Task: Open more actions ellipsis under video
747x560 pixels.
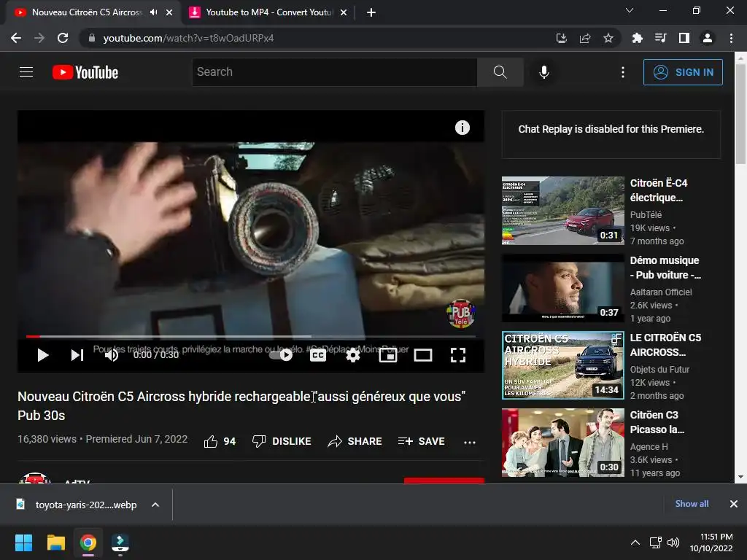Action: click(x=470, y=442)
